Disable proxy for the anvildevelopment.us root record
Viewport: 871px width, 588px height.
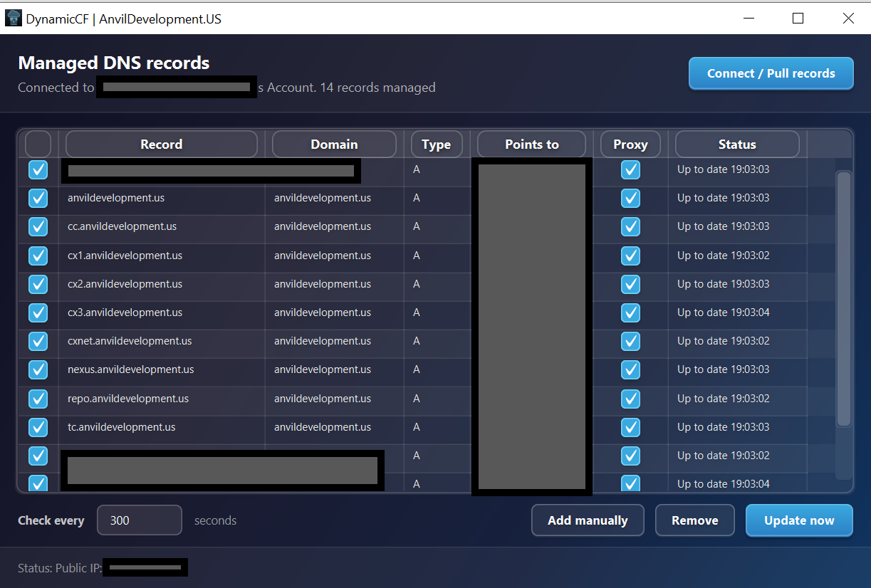coord(630,198)
